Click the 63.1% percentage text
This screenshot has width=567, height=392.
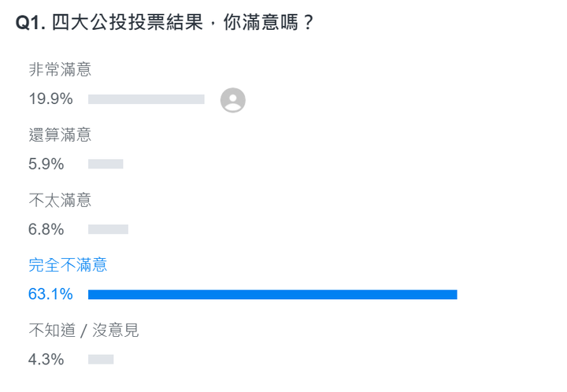tap(50, 294)
